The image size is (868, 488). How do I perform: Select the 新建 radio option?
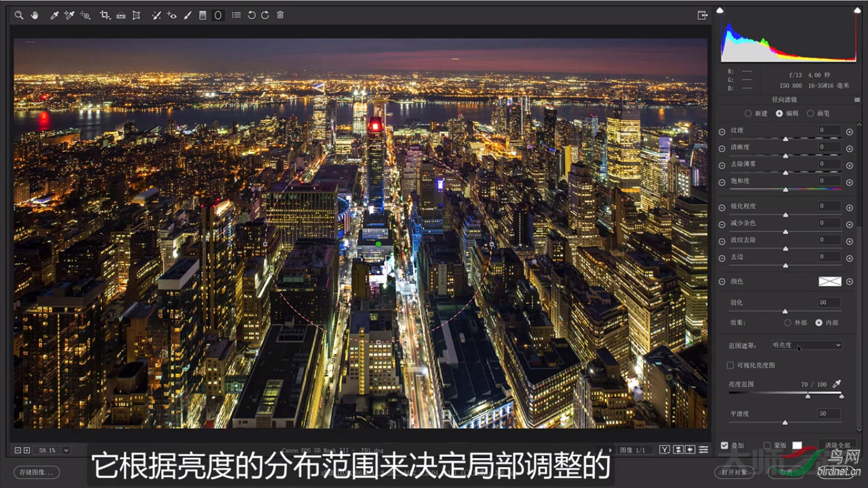(748, 114)
